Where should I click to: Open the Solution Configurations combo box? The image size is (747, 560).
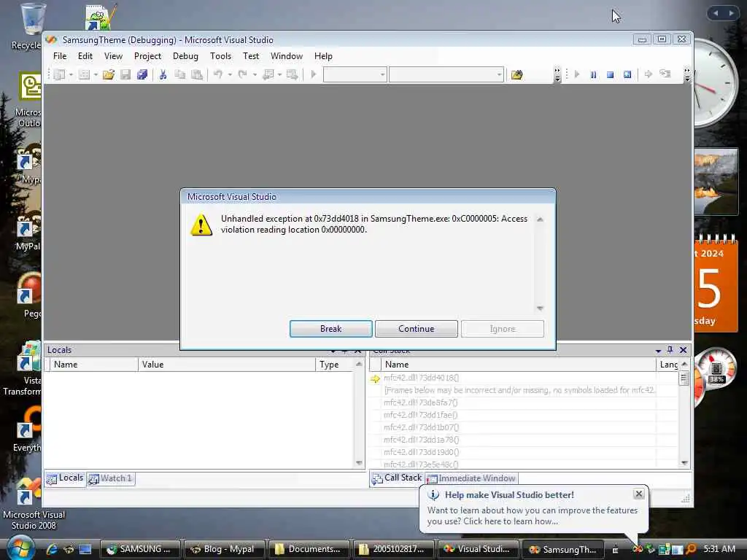(x=355, y=75)
